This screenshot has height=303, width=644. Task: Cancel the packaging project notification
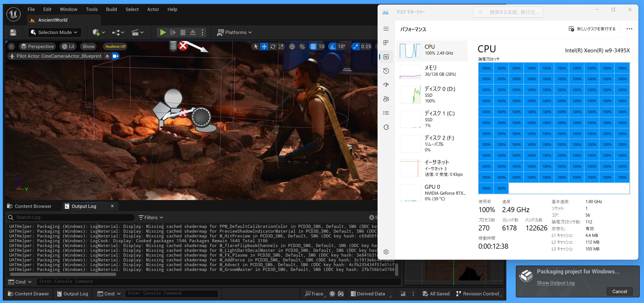[620, 291]
